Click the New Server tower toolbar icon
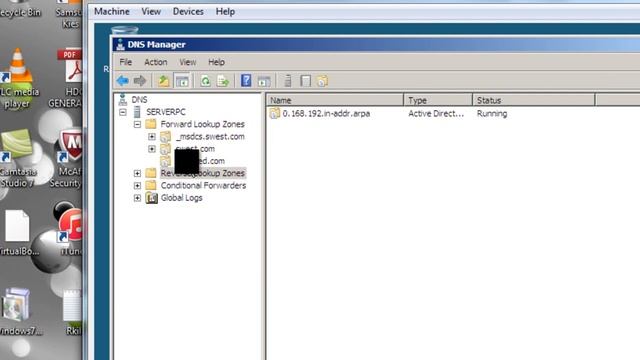The height and width of the screenshot is (360, 640). pos(288,81)
